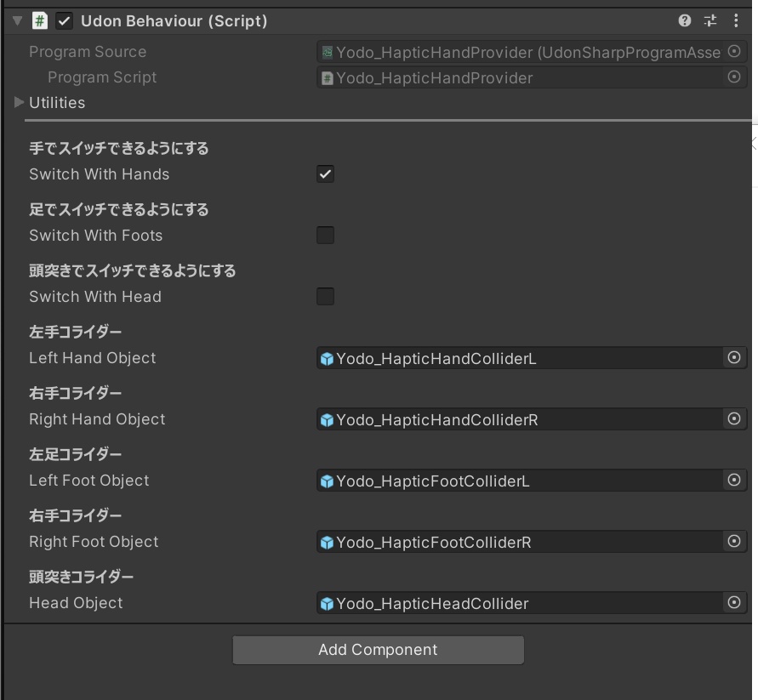Disable the Switch With Hands checkbox
This screenshot has height=700, width=758.
(x=325, y=174)
